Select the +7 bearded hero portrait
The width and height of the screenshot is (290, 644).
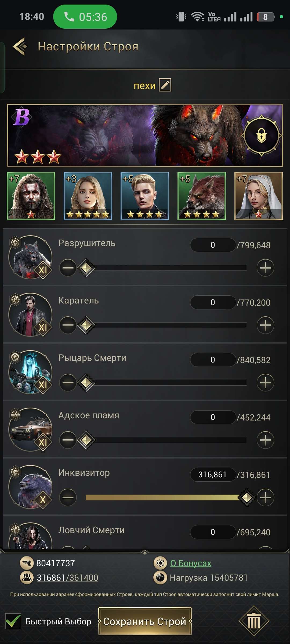click(31, 196)
